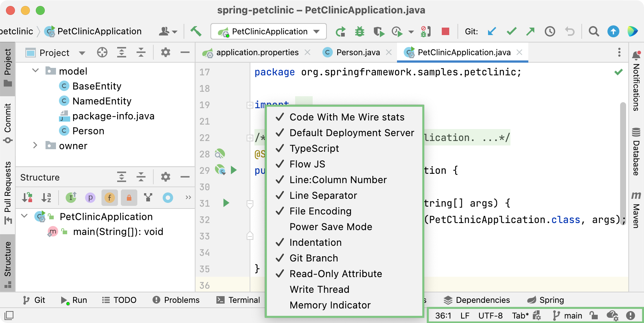Stop the running application red square
The height and width of the screenshot is (323, 644).
click(x=445, y=31)
